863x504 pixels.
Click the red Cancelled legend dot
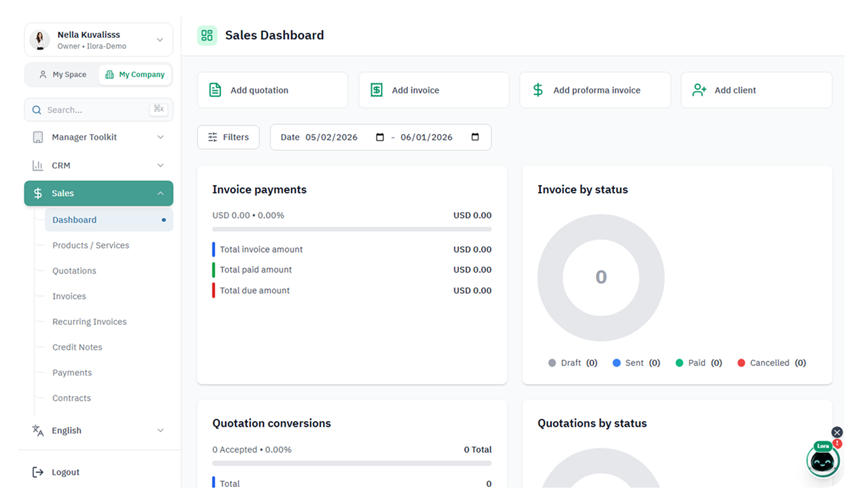(741, 363)
